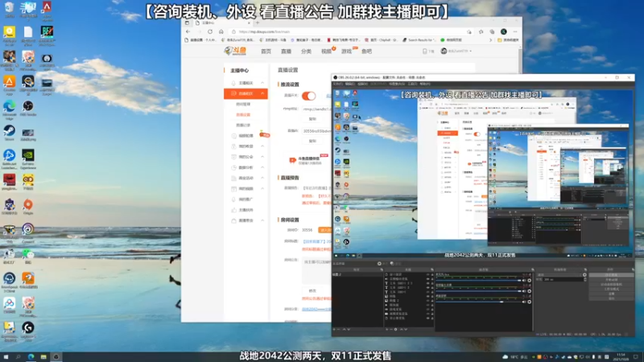Open Edge settings and more menu
This screenshot has width=644, height=362.
pos(515,31)
